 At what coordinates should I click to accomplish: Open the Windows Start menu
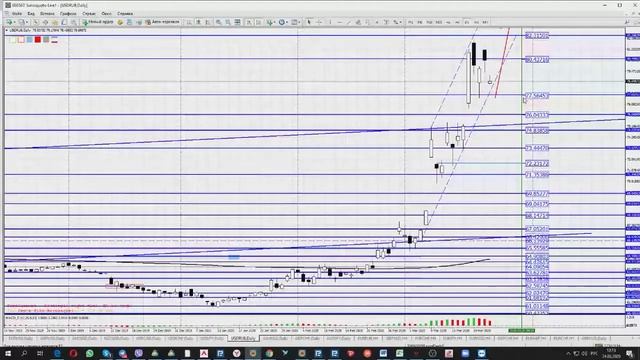tap(7, 353)
